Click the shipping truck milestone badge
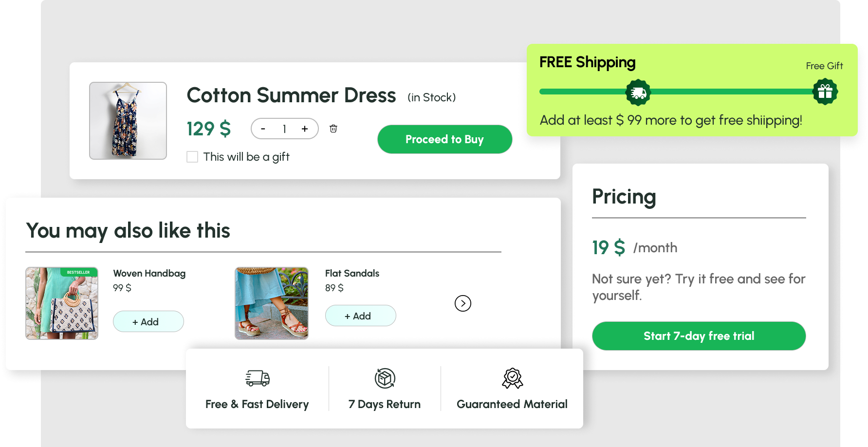This screenshot has width=868, height=447. pyautogui.click(x=638, y=92)
